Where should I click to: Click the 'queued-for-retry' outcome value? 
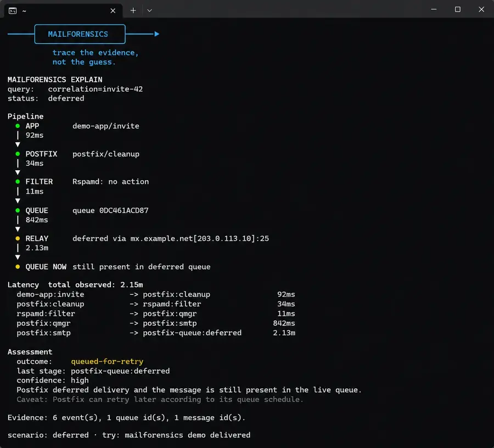[x=107, y=361]
